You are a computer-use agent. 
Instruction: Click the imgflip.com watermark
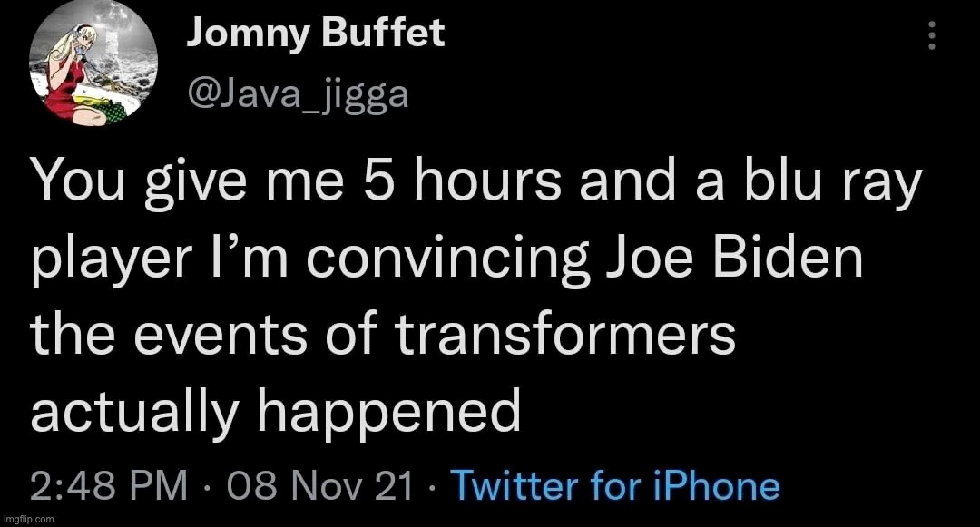pyautogui.click(x=29, y=520)
